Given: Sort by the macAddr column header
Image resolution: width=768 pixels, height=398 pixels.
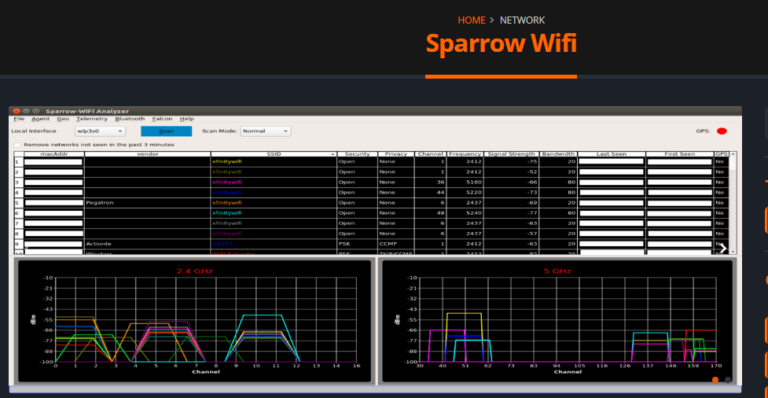Looking at the screenshot, I should click(x=54, y=154).
